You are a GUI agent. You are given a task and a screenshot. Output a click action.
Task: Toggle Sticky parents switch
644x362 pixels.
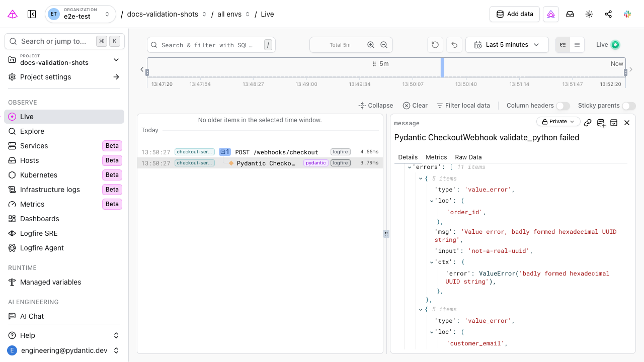[x=629, y=106]
